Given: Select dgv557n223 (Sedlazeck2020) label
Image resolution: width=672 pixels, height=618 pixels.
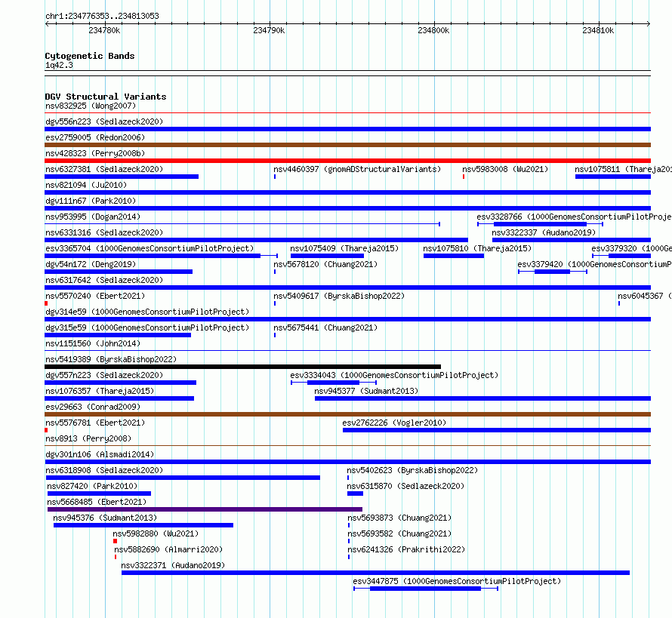Looking at the screenshot, I should (x=104, y=375).
